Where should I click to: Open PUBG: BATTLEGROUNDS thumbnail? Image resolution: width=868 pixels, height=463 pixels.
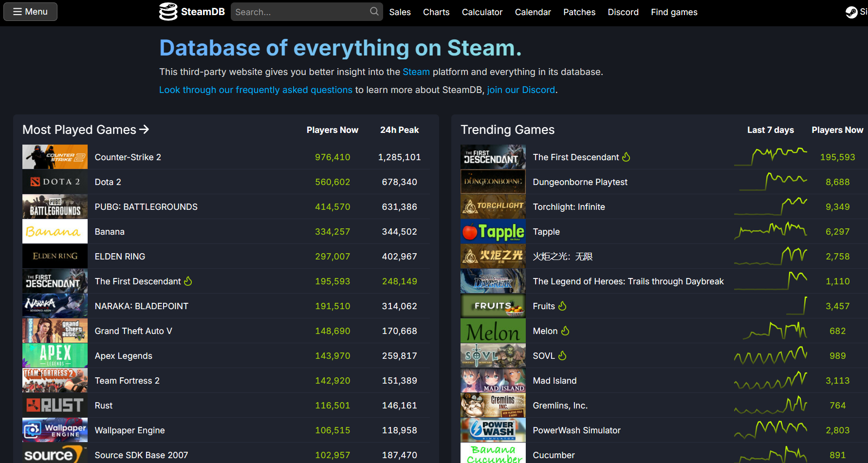55,206
